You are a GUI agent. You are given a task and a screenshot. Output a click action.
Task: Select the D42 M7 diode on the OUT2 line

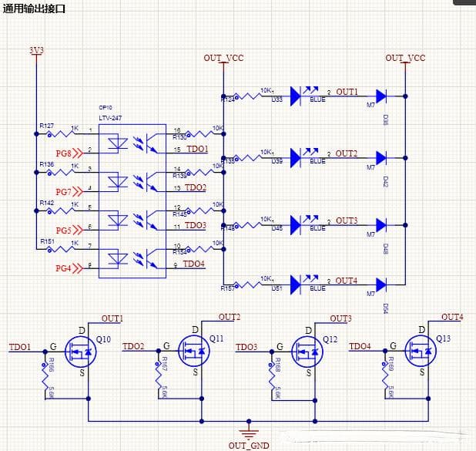381,158
